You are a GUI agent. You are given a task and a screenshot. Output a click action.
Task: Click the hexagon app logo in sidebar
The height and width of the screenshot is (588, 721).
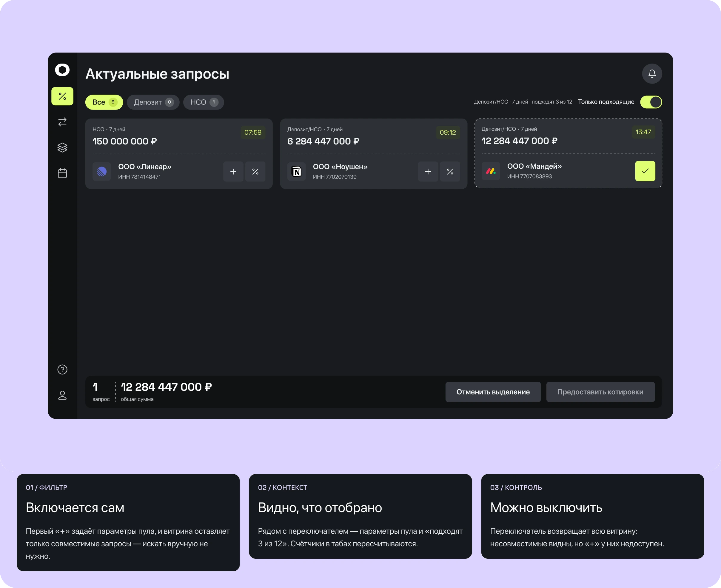[62, 70]
